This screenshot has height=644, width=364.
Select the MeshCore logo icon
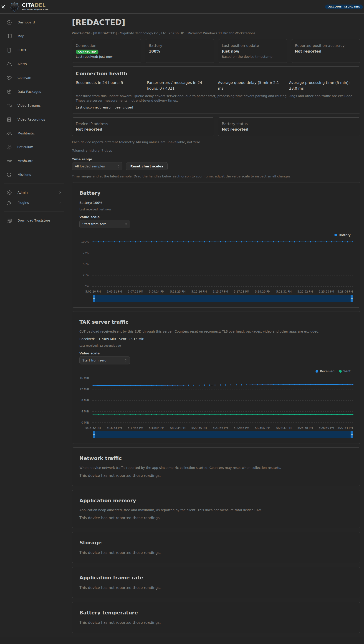point(9,161)
